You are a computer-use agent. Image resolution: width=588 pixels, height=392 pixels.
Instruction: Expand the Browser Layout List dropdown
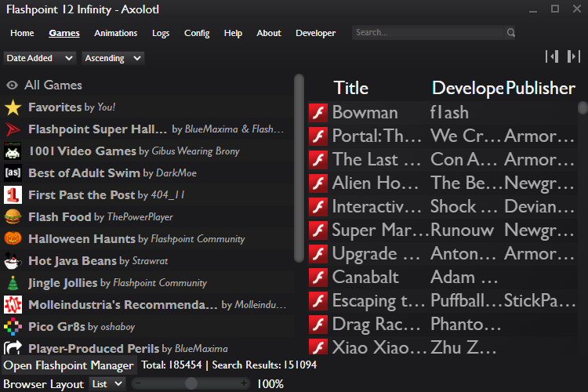[107, 383]
